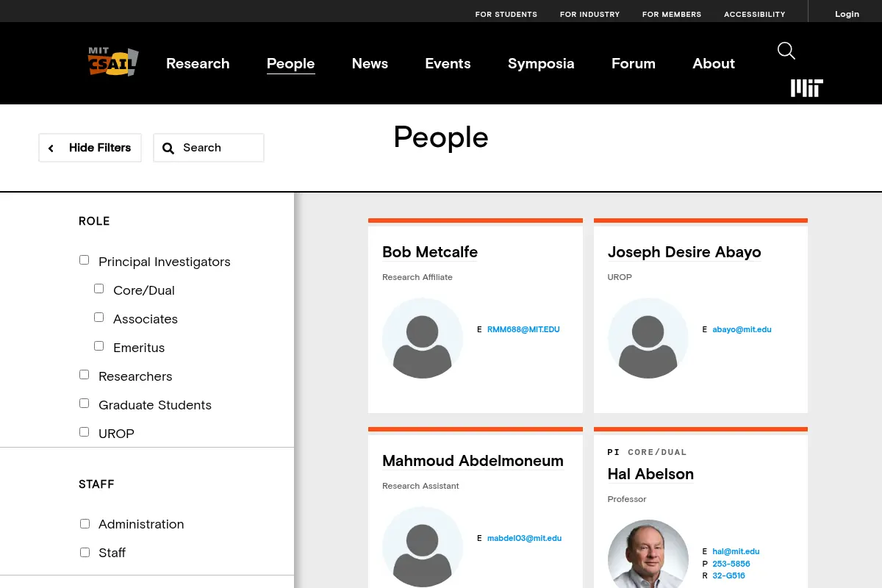The image size is (882, 588).
Task: Open the Symposia menu item
Action: 541,63
